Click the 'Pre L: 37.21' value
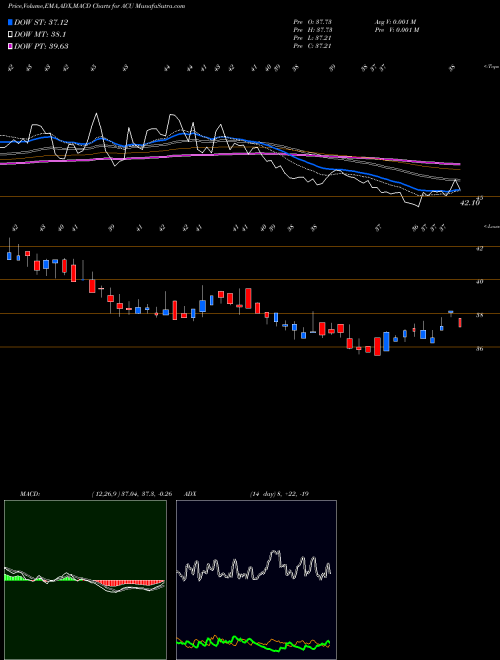 tap(313, 38)
